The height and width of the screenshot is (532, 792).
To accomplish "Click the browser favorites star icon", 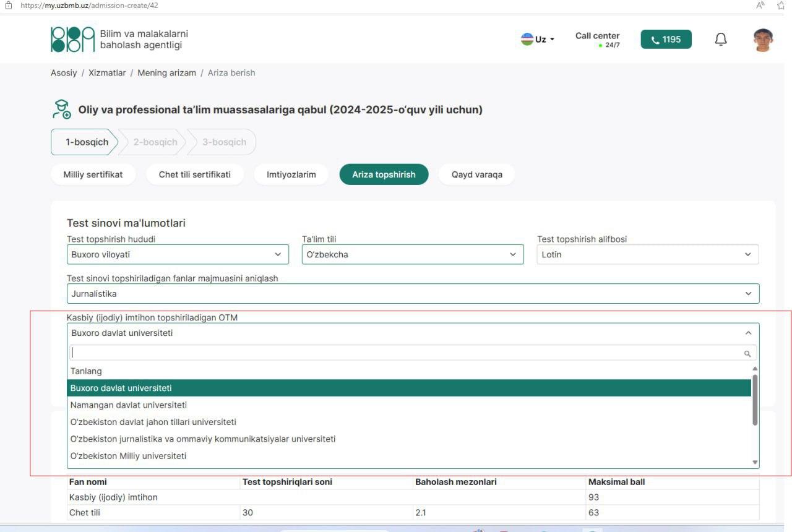I will click(x=781, y=5).
